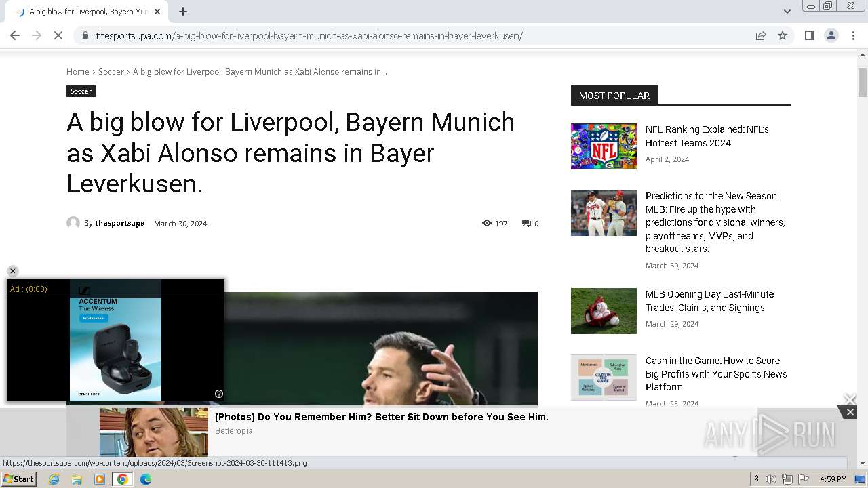Open the tab search dropdown arrow

787,12
